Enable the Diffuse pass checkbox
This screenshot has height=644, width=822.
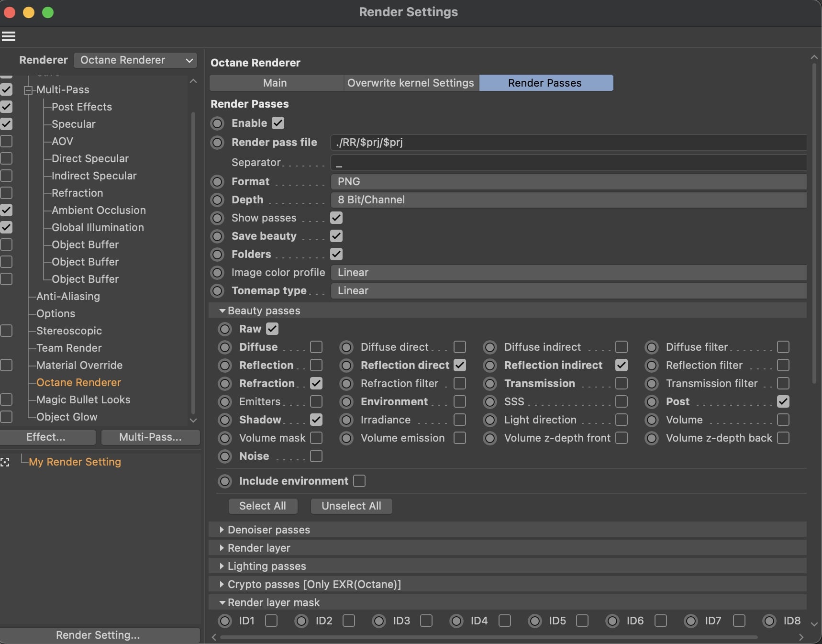316,347
